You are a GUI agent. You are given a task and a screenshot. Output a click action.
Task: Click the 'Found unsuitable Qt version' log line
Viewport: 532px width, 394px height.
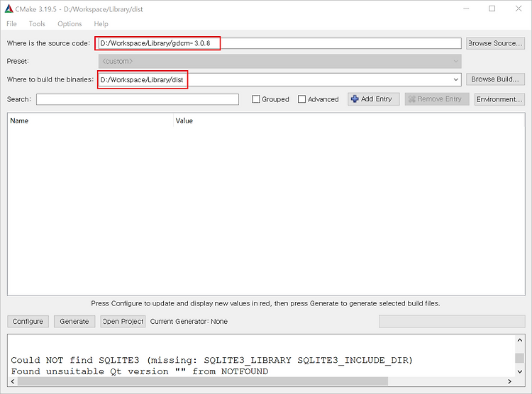click(x=140, y=371)
